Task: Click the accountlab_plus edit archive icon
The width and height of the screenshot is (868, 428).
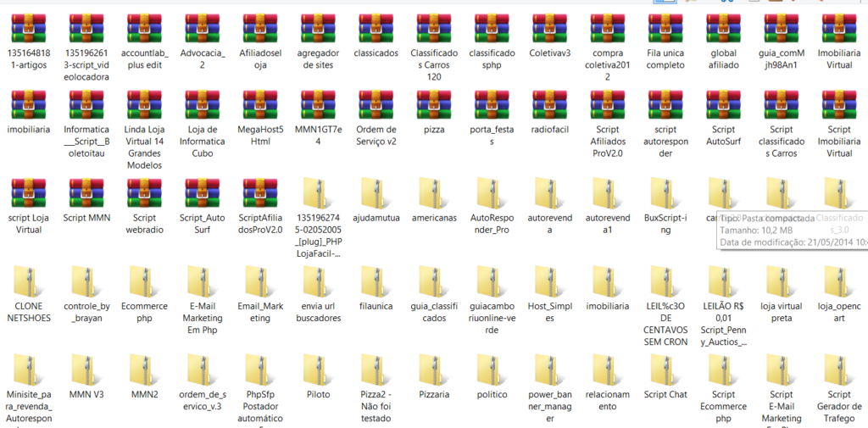Action: (144, 28)
